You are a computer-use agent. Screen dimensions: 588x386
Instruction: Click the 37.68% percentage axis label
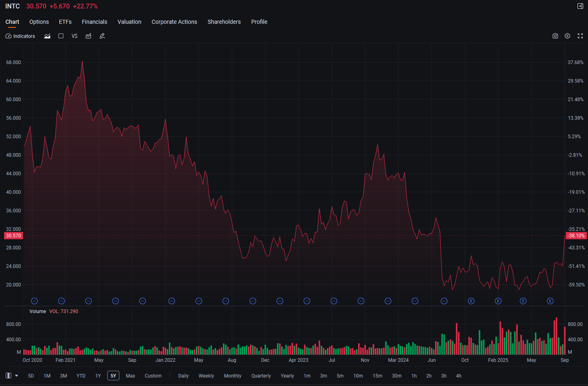tap(575, 62)
